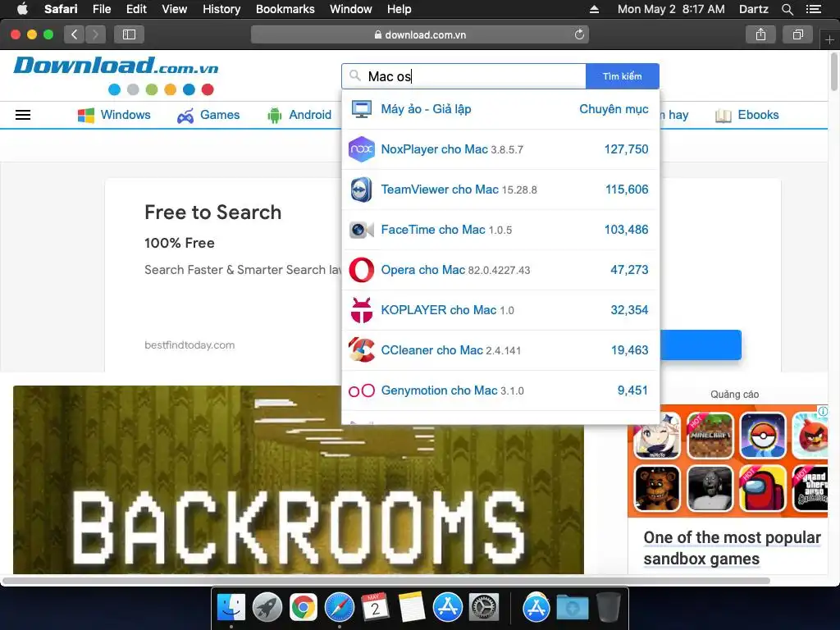Show all tabs overview button
The image size is (840, 630).
click(x=797, y=34)
